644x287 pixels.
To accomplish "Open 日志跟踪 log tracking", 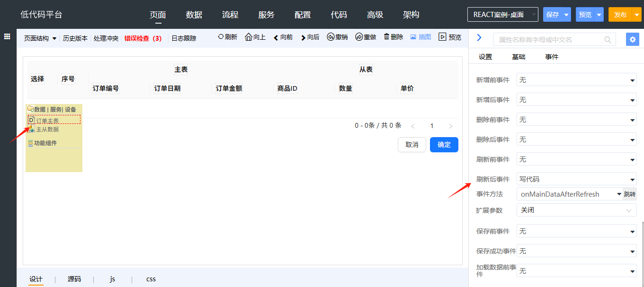I will tap(184, 38).
